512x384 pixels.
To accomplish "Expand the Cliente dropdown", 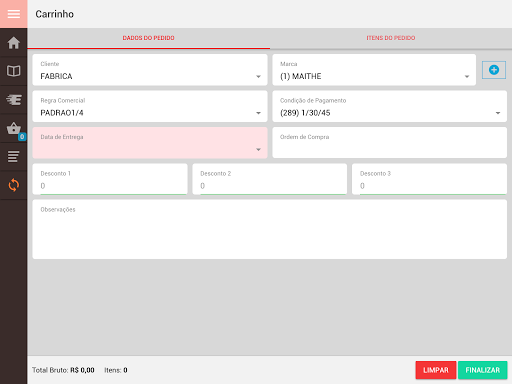I will point(150,70).
